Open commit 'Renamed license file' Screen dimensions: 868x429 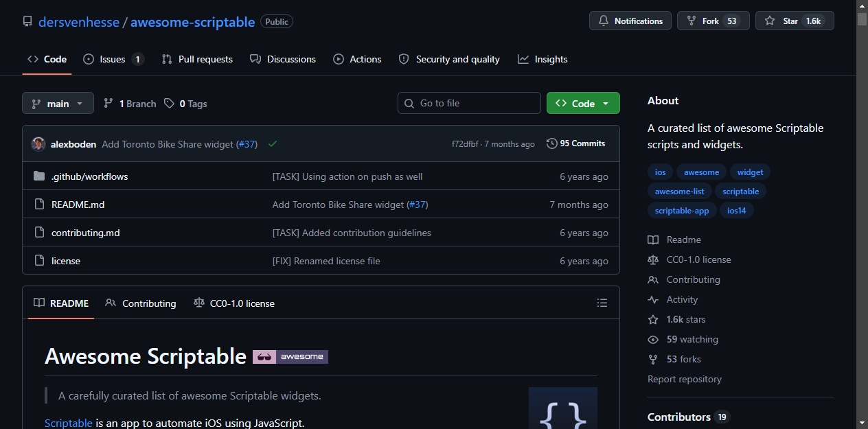point(326,261)
